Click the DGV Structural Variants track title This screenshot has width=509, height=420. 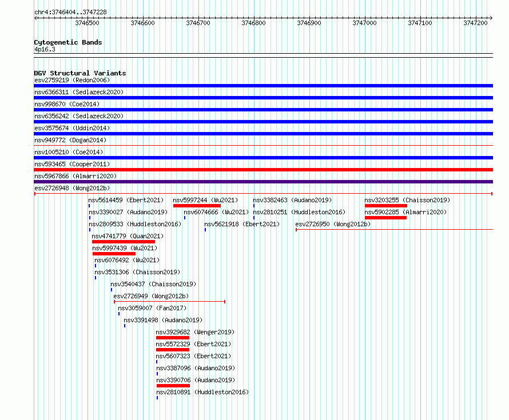[80, 73]
